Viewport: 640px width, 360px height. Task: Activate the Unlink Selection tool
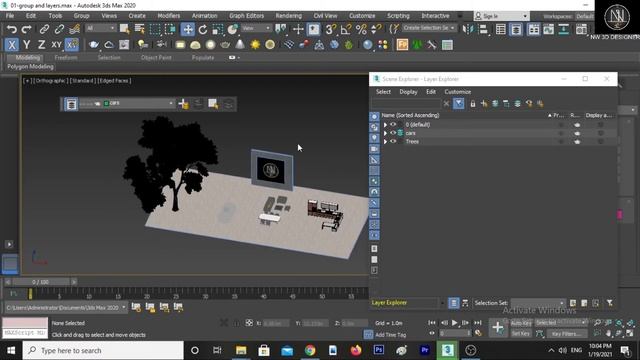click(x=59, y=29)
